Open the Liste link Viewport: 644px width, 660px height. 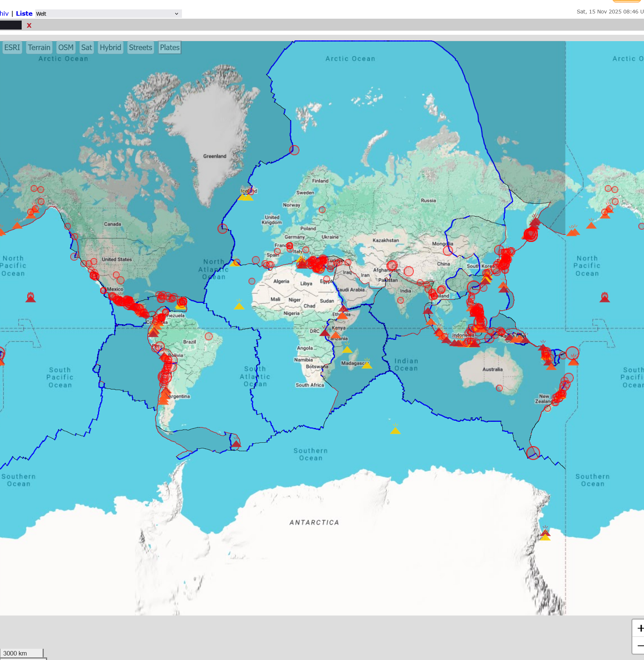tap(24, 13)
